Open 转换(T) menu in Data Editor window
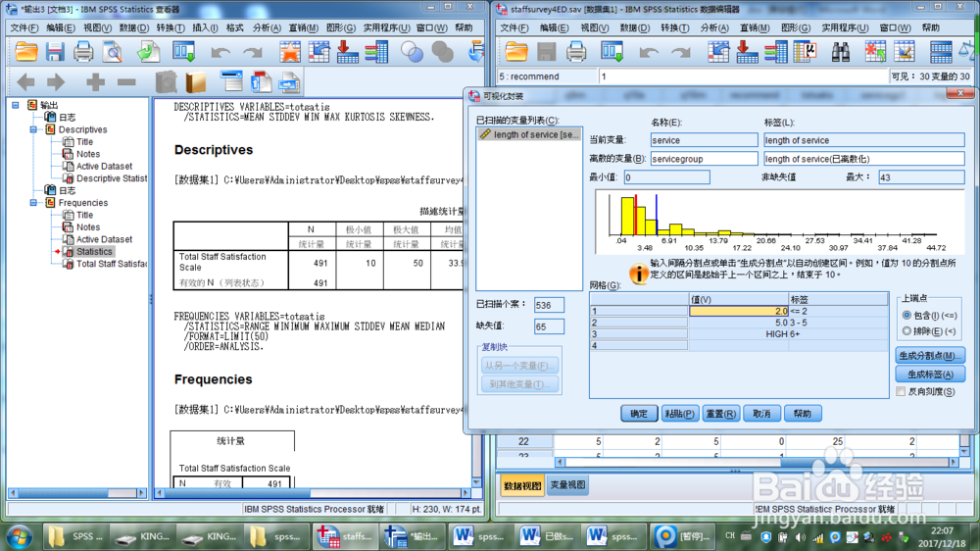Image resolution: width=980 pixels, height=551 pixels. [x=674, y=28]
